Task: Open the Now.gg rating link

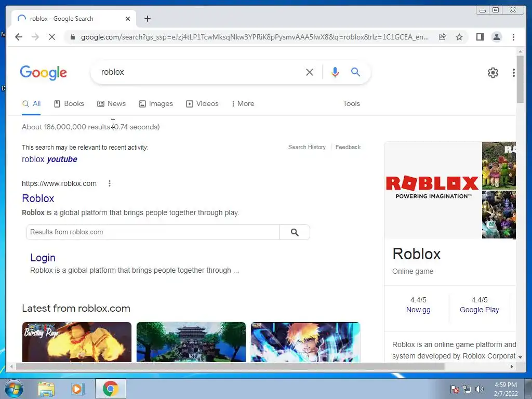Action: point(418,310)
